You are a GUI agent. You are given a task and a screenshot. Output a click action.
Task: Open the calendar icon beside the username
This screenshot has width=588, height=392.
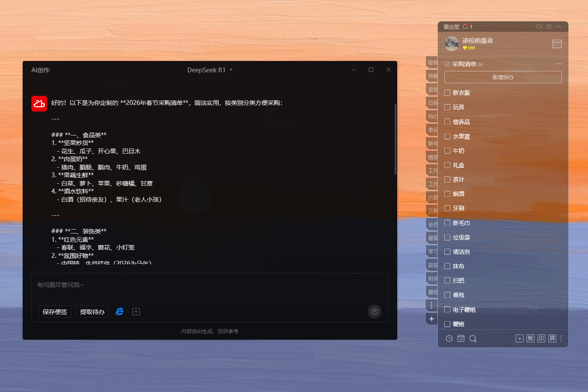557,44
